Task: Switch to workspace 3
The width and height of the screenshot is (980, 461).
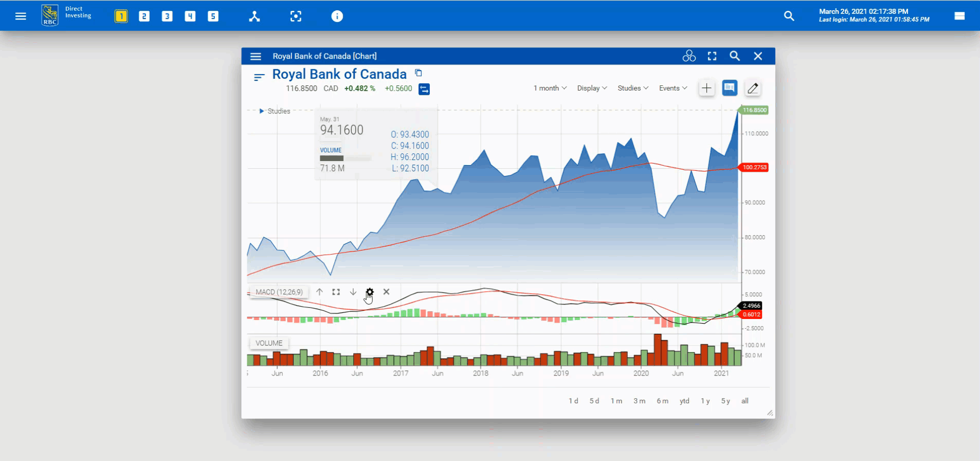Action: tap(167, 16)
